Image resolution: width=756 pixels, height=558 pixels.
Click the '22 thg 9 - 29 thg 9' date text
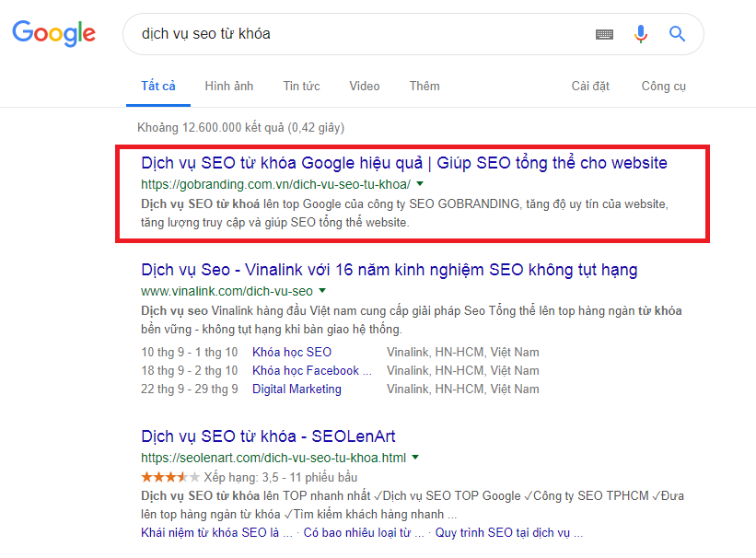189,389
